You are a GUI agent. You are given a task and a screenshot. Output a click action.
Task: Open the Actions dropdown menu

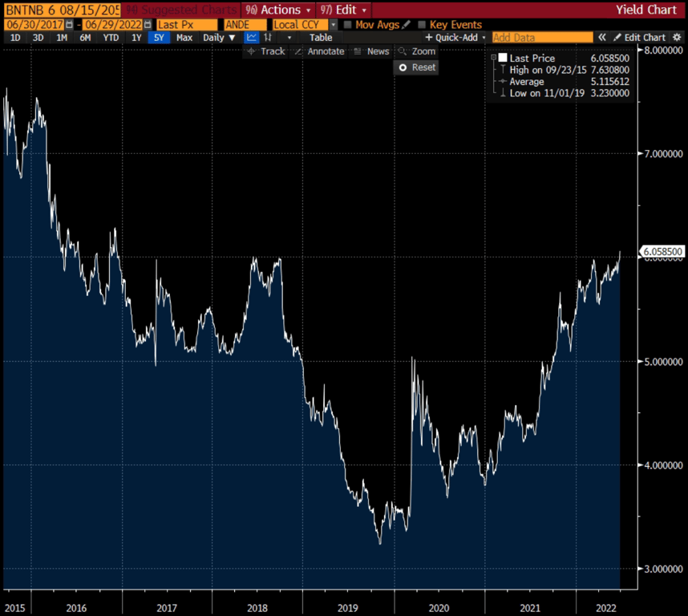click(x=278, y=10)
